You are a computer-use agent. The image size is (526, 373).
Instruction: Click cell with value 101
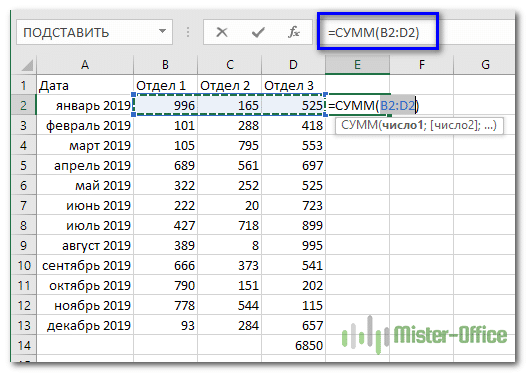tap(165, 125)
